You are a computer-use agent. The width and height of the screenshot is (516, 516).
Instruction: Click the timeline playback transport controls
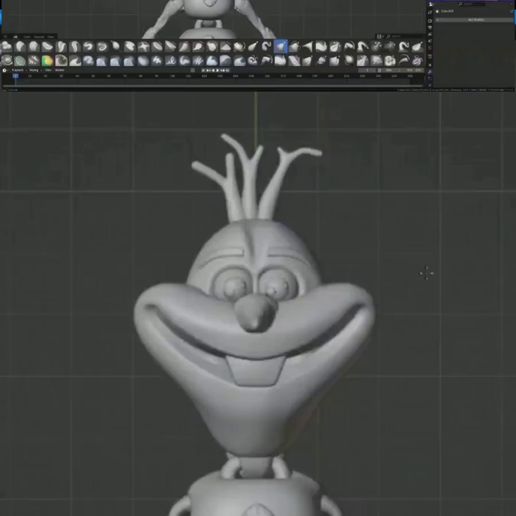(x=215, y=70)
